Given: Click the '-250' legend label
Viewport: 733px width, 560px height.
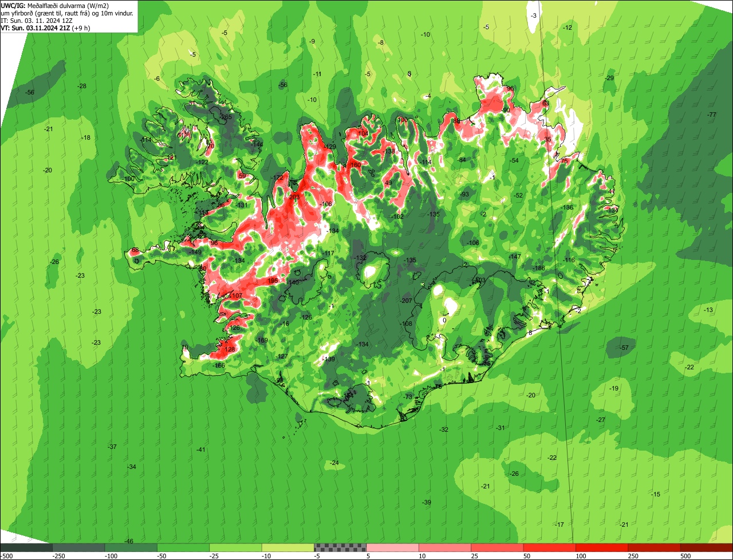Looking at the screenshot, I should click(x=57, y=556).
